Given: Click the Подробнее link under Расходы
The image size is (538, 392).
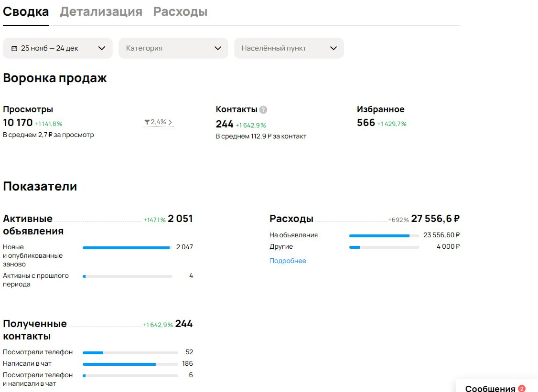Looking at the screenshot, I should coord(288,261).
